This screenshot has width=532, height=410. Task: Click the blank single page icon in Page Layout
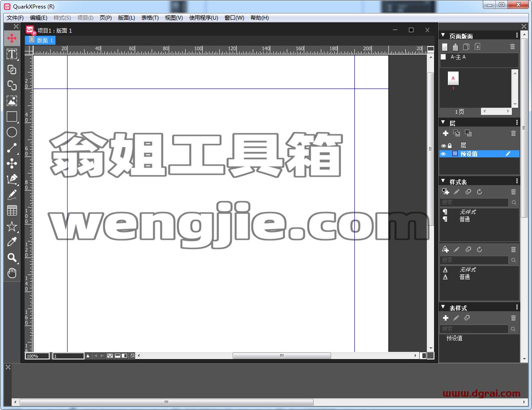(445, 47)
